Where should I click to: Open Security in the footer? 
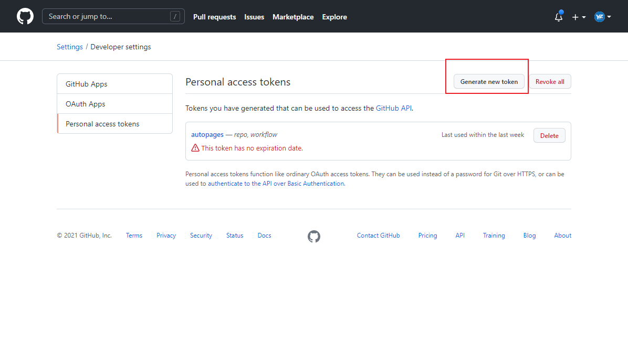tap(201, 235)
